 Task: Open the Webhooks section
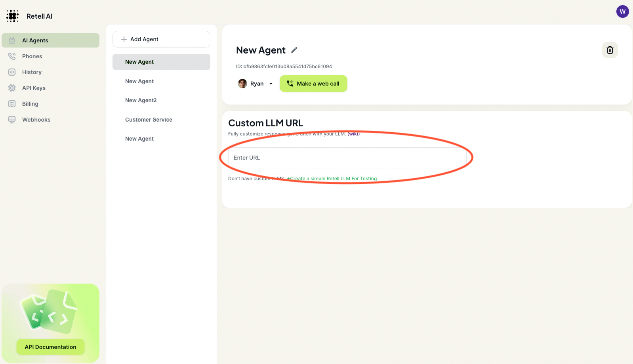click(x=50, y=120)
